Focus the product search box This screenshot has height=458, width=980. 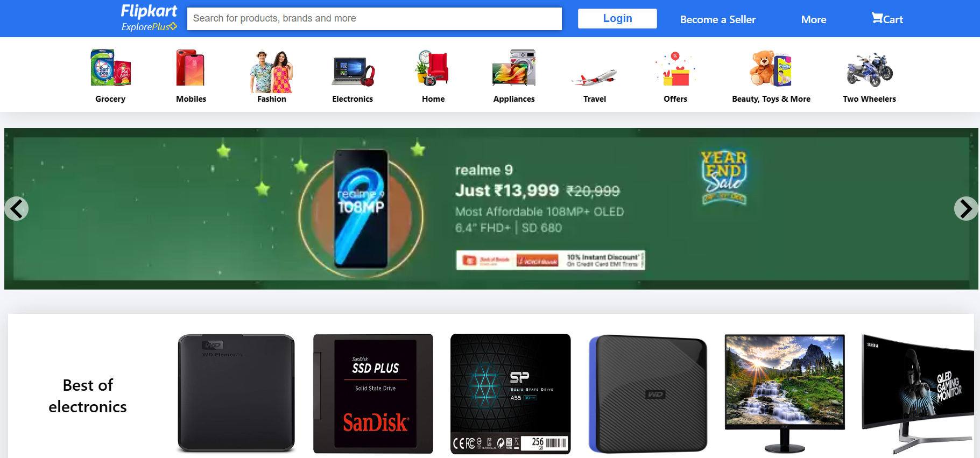coord(375,18)
